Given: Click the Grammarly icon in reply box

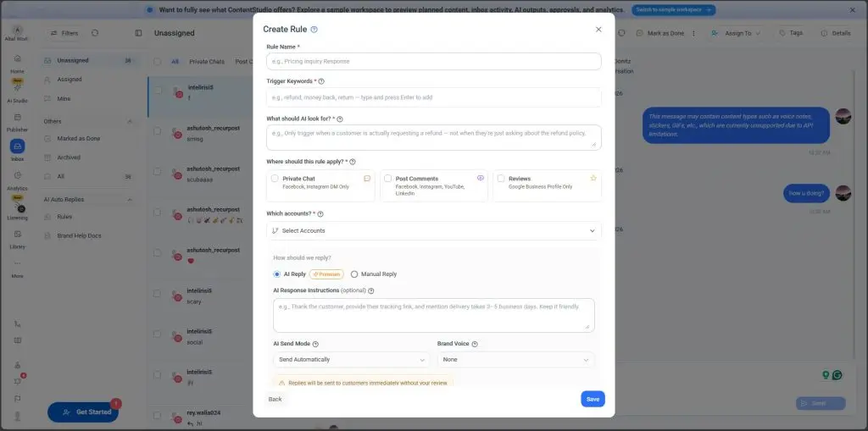Looking at the screenshot, I should tap(837, 375).
